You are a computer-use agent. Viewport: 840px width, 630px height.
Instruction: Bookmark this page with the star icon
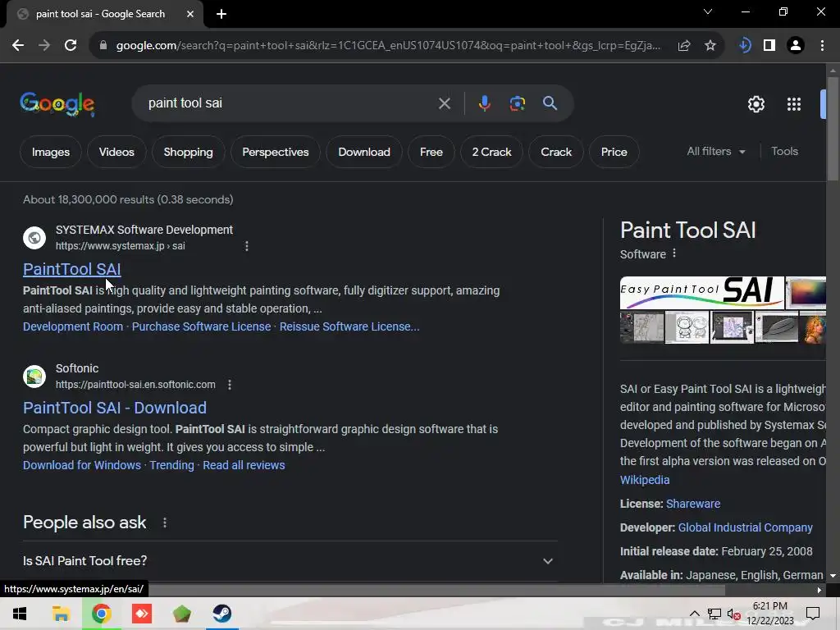click(x=710, y=46)
